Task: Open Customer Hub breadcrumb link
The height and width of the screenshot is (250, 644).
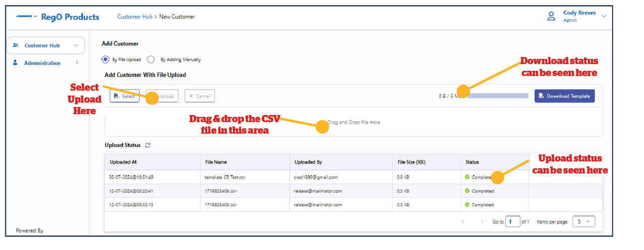Action: tap(135, 17)
